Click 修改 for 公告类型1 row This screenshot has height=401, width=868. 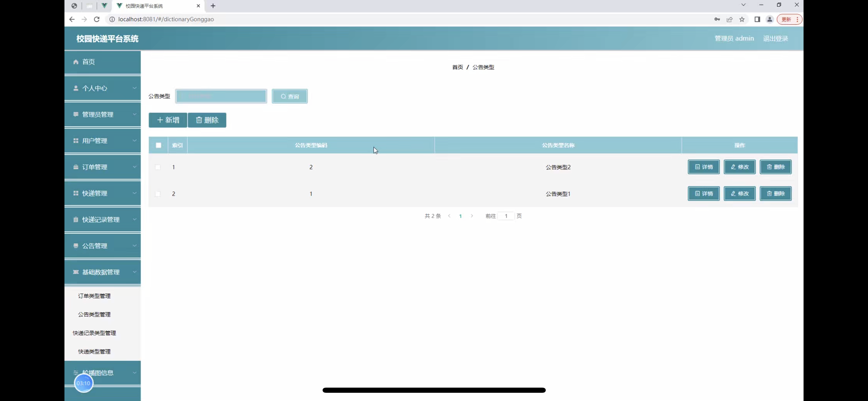point(740,194)
